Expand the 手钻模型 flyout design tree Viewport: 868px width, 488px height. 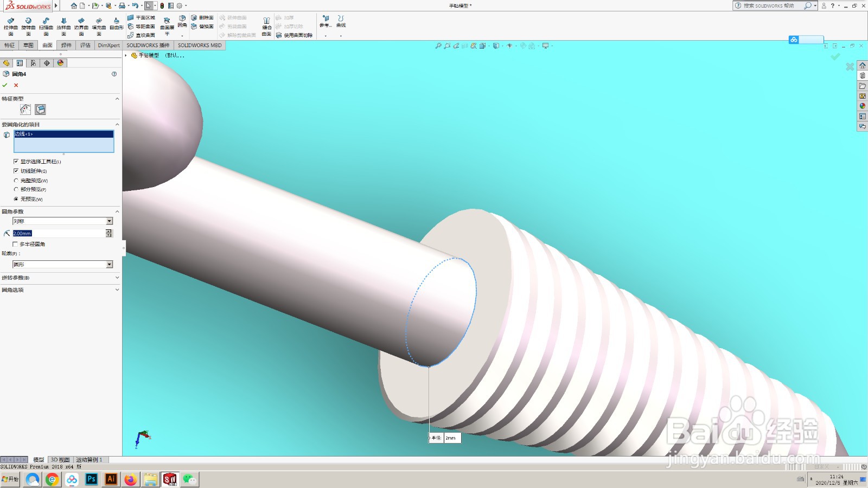[126, 55]
